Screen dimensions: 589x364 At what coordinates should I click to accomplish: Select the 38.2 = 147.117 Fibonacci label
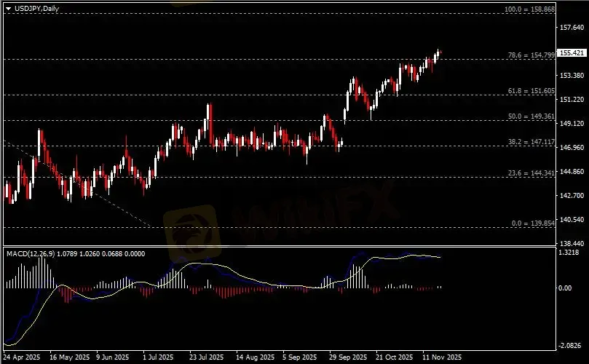click(x=531, y=142)
